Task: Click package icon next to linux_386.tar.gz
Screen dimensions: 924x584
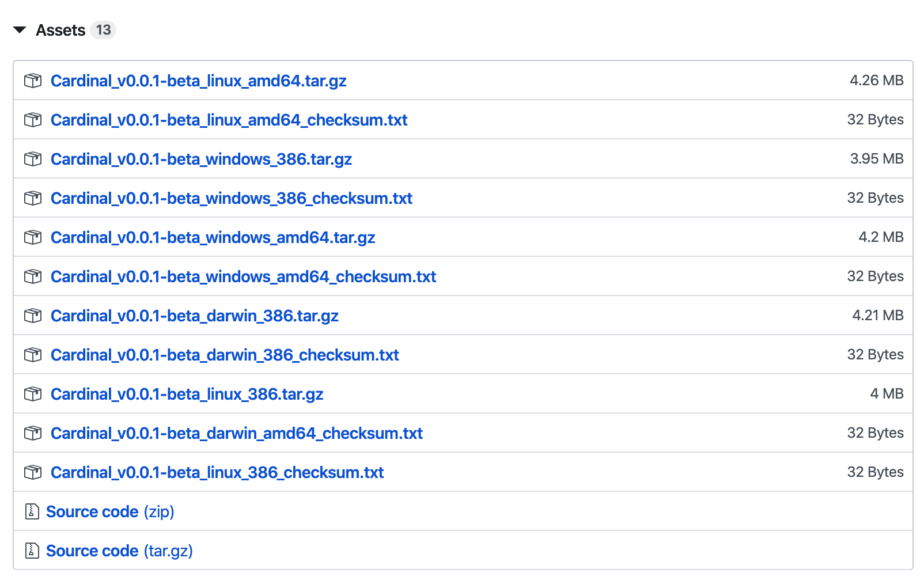Action: [x=33, y=394]
